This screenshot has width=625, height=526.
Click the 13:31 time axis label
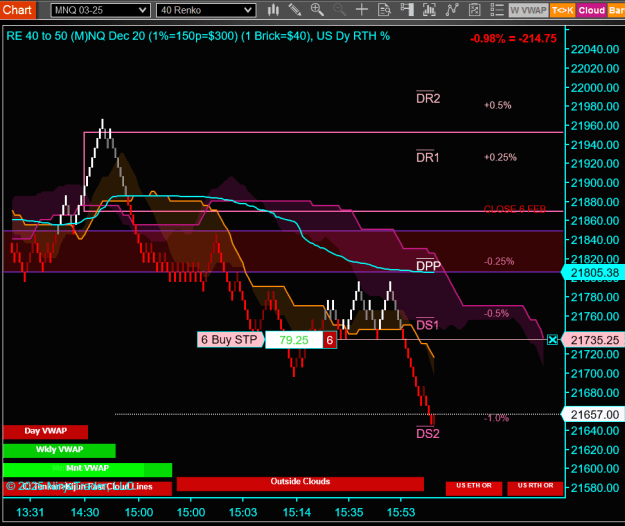click(x=30, y=512)
